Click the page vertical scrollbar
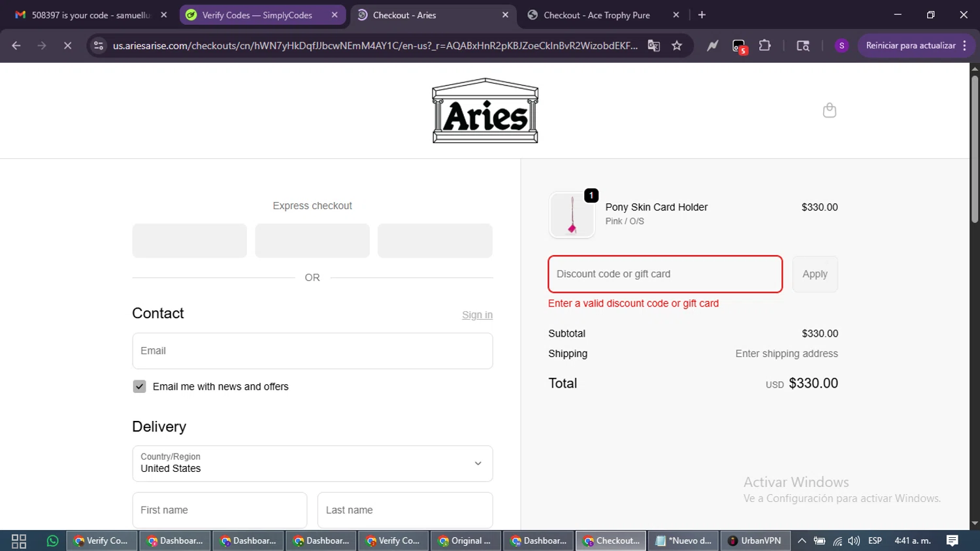980x551 pixels. (x=975, y=149)
